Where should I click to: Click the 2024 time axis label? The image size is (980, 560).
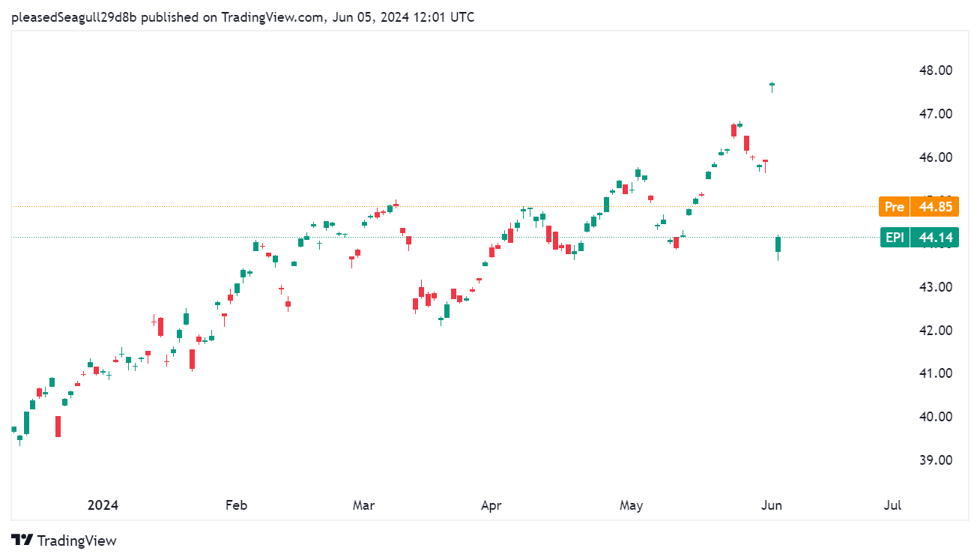pos(103,505)
